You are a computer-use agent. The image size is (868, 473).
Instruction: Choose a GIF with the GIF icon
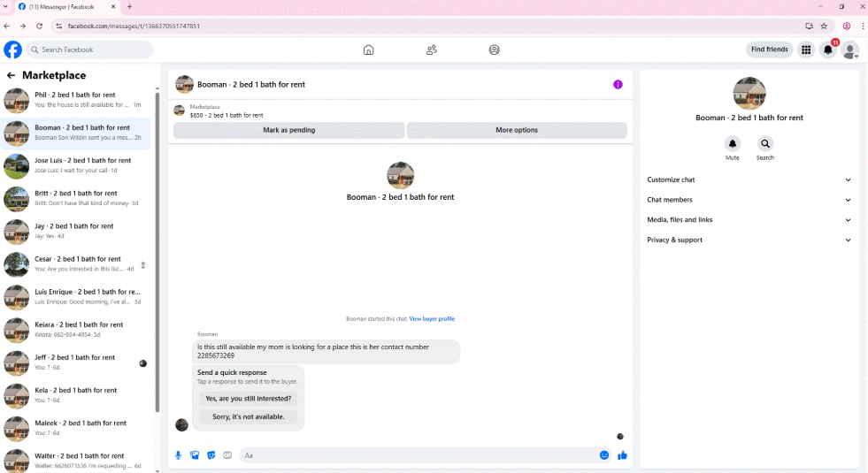pyautogui.click(x=227, y=455)
